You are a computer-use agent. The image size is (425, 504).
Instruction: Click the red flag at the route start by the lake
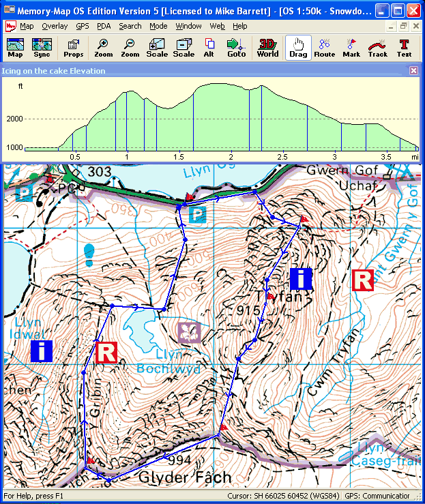[x=189, y=196]
